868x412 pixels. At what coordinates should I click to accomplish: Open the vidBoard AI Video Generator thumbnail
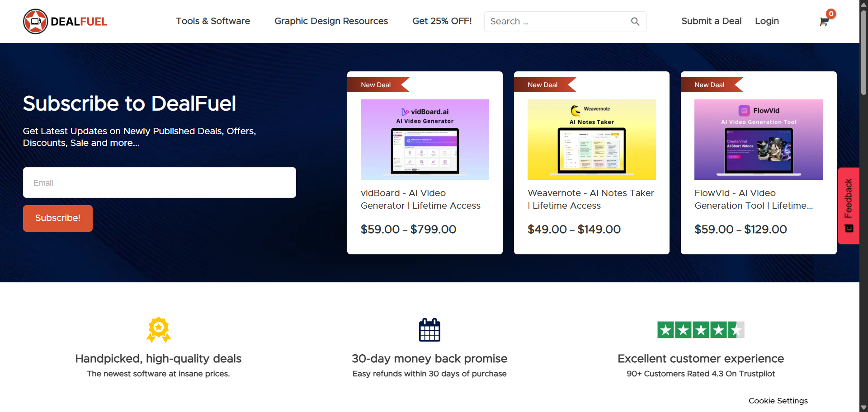point(425,140)
